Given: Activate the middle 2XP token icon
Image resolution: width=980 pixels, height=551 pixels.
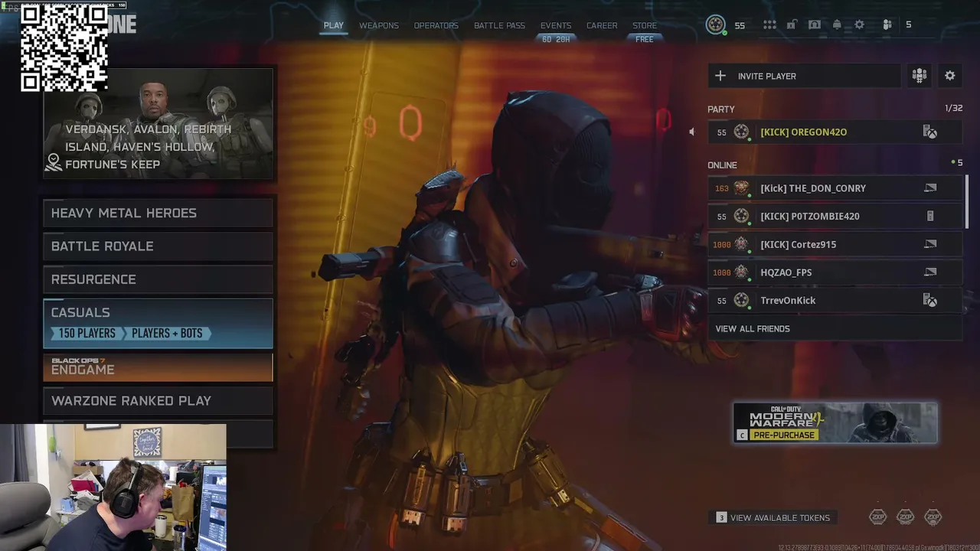Looking at the screenshot, I should [905, 517].
